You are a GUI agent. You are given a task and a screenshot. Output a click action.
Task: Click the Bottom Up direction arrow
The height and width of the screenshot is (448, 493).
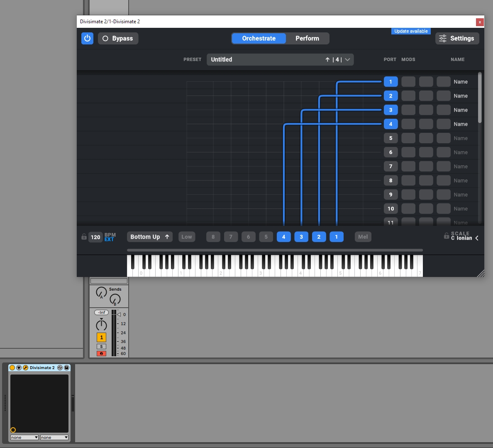(167, 237)
